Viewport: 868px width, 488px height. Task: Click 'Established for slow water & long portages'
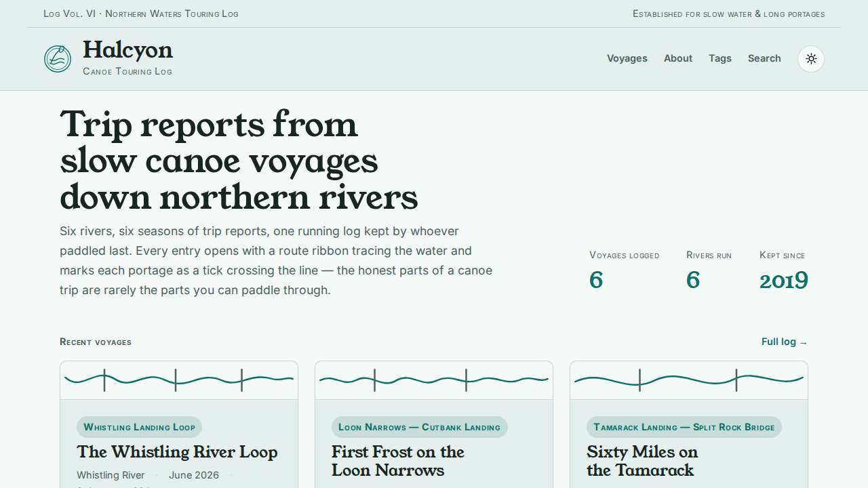[729, 14]
